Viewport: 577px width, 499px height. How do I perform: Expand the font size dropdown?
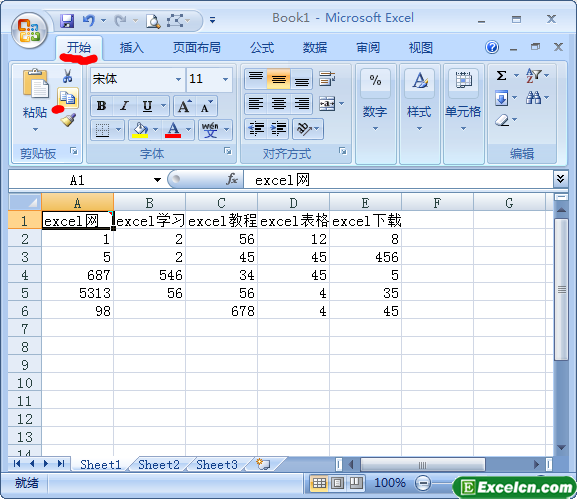coord(226,79)
